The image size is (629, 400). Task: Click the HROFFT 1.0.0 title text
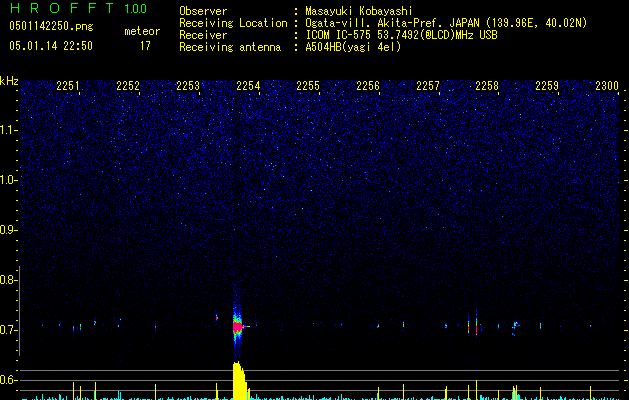click(x=78, y=8)
